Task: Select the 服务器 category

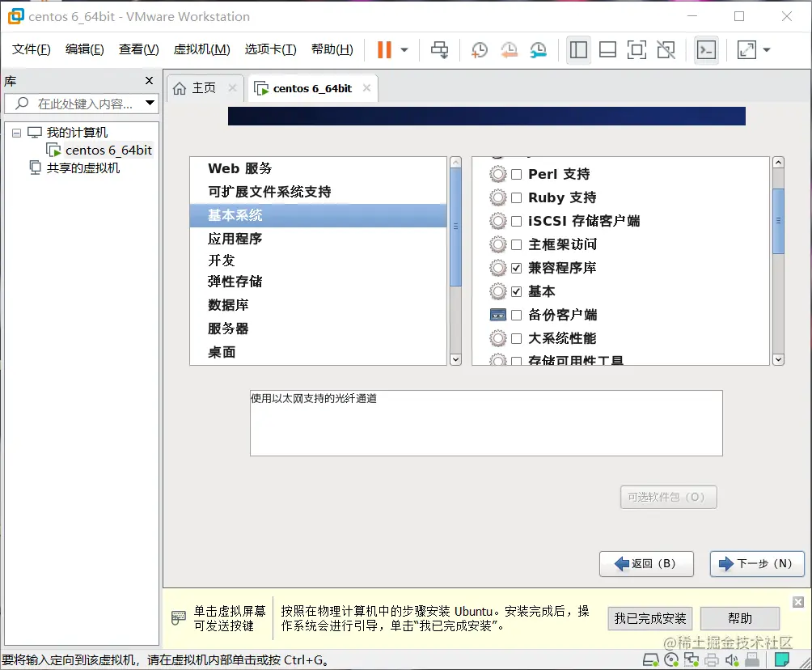Action: pos(318,329)
